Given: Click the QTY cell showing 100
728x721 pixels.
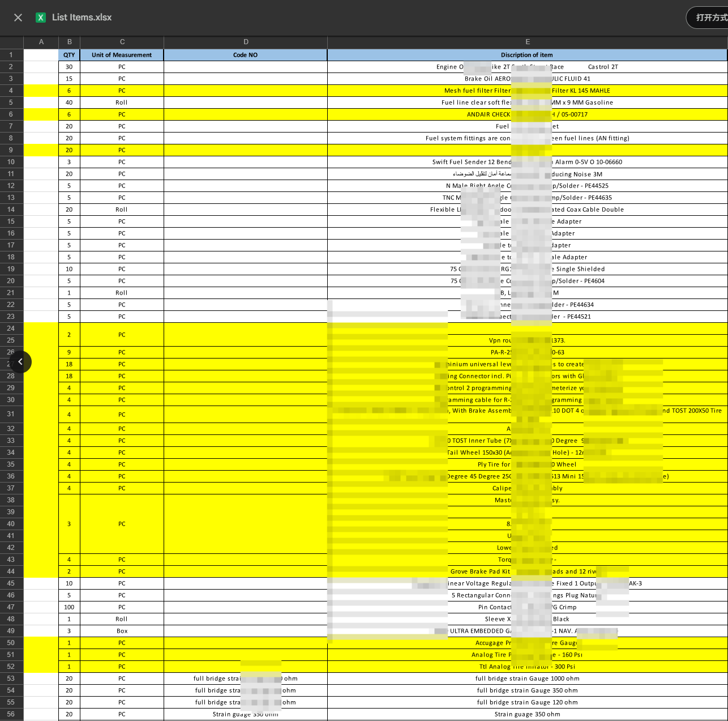Looking at the screenshot, I should (x=69, y=607).
